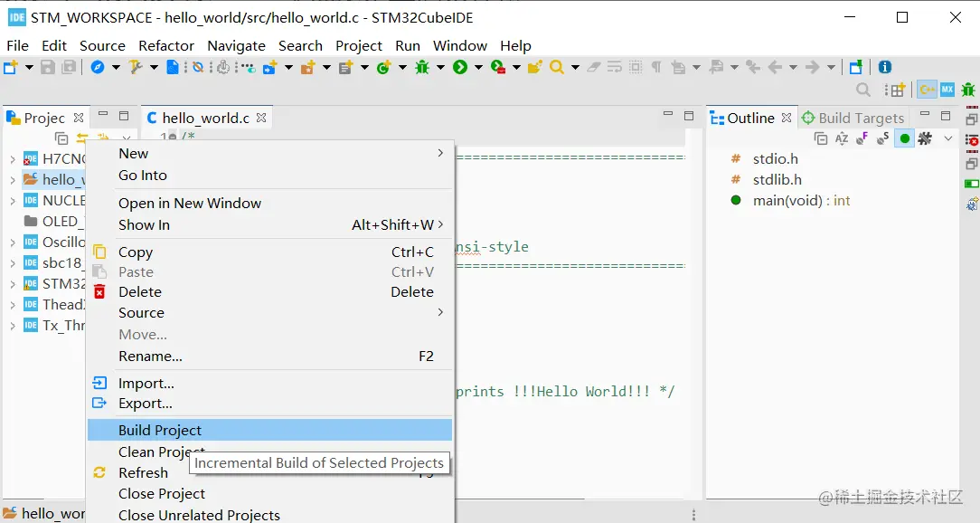Toggle Hide Non-Public Members green dot icon
Screen dimensions: 980x523
click(x=904, y=138)
